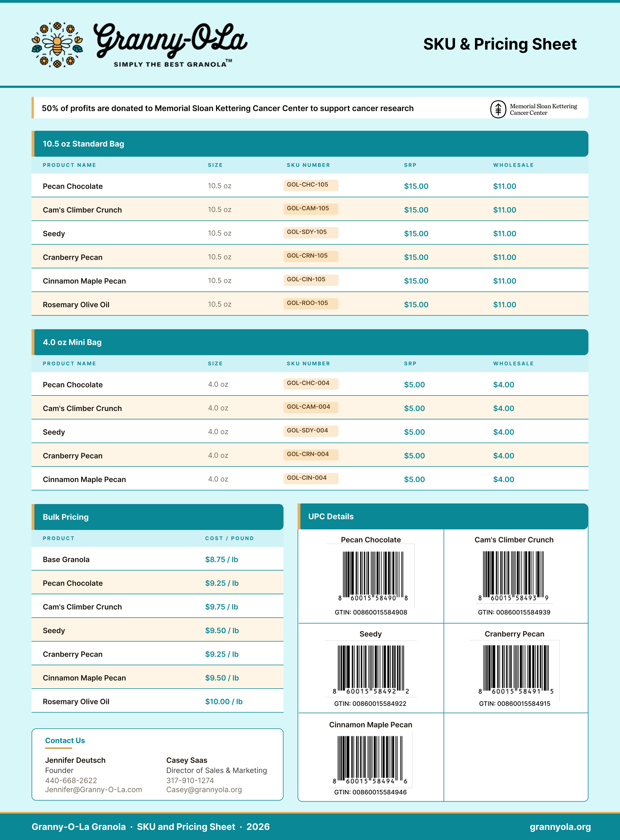
Task: Click the bulk Seedy $9.50 / lb price
Action: [x=222, y=631]
